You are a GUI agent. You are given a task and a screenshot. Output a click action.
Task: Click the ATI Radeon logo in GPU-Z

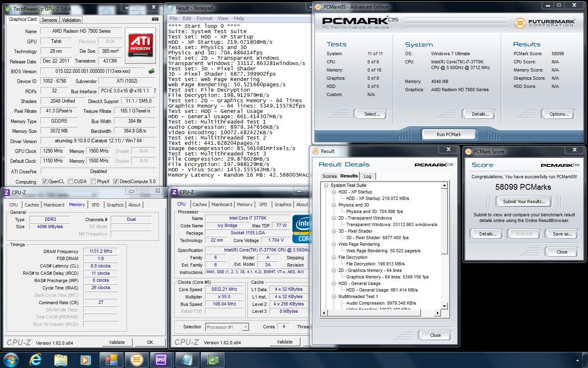coord(141,45)
